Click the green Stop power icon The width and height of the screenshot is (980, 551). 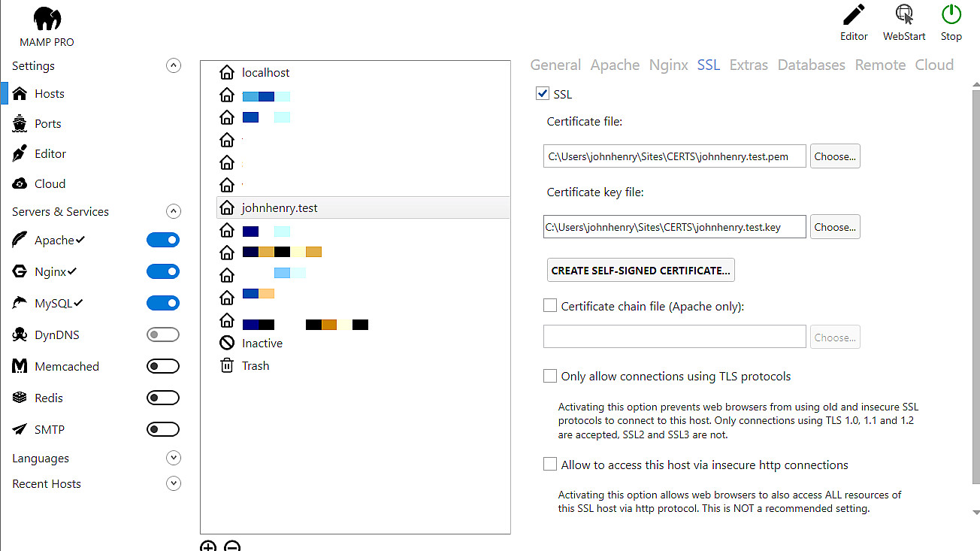point(951,15)
